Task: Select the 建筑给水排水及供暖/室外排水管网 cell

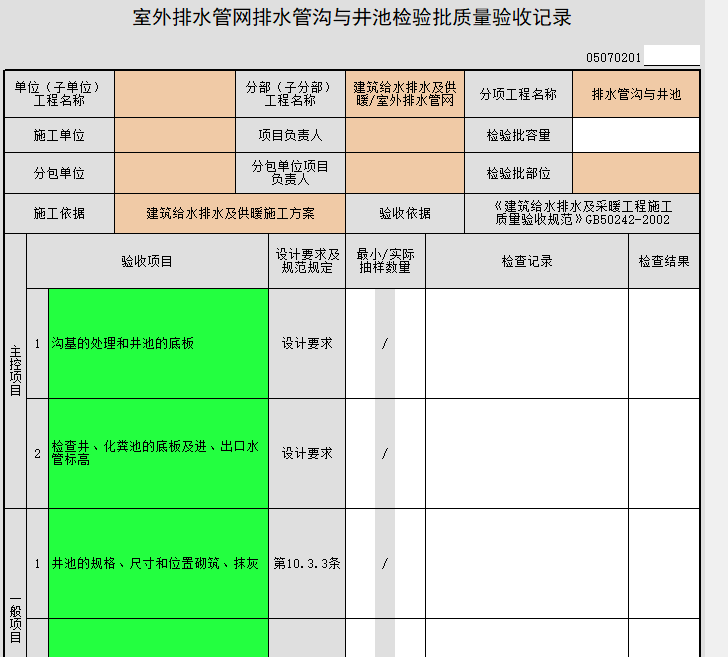Action: pos(404,95)
